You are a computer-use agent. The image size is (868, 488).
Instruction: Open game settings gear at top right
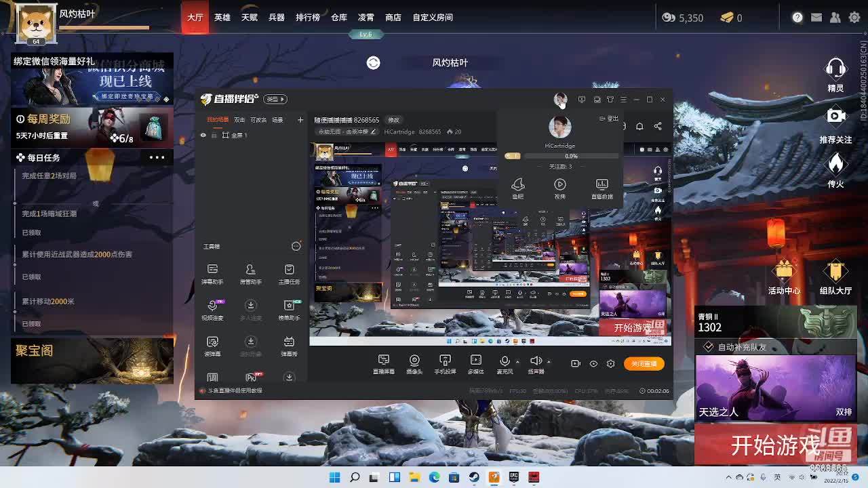(x=854, y=18)
